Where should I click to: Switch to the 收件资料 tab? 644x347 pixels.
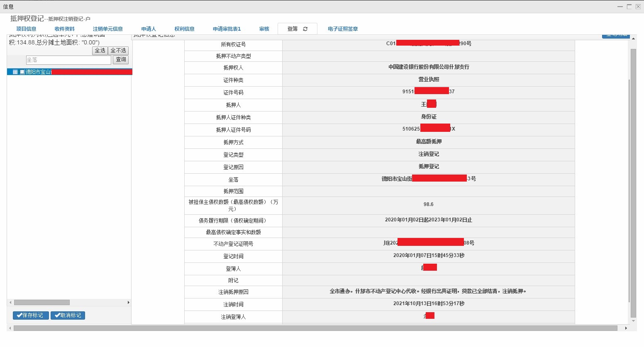pos(64,29)
